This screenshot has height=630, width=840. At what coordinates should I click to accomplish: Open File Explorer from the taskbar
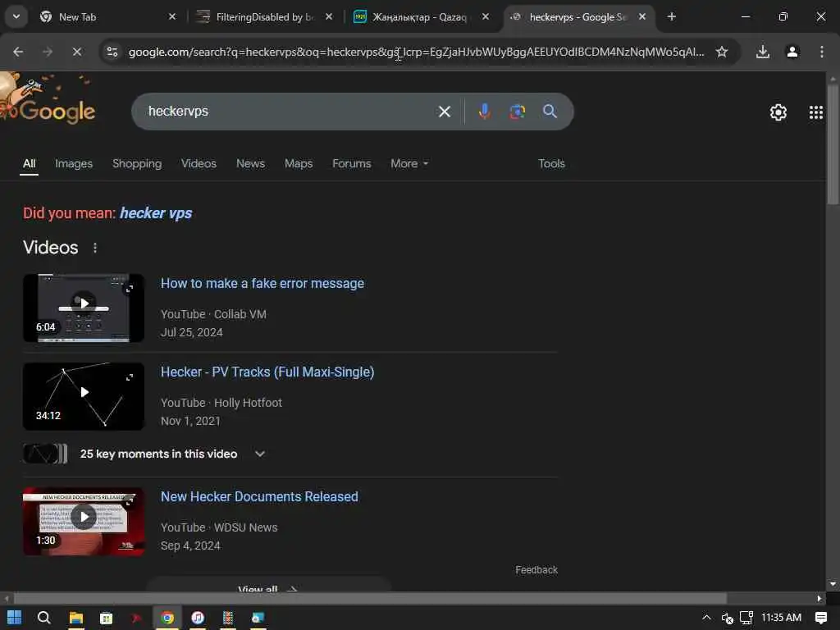(x=76, y=619)
